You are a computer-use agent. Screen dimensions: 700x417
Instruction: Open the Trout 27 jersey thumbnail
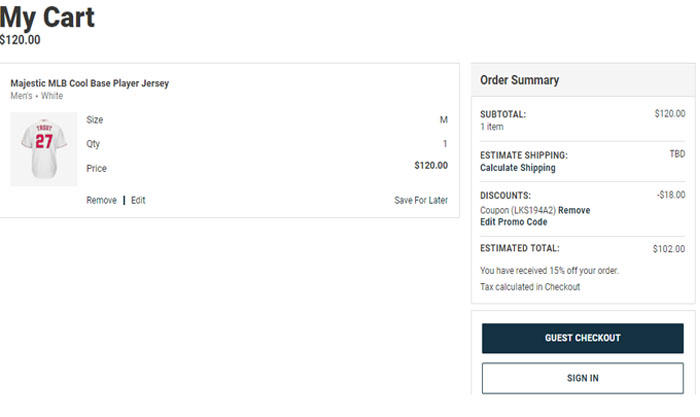(x=43, y=149)
